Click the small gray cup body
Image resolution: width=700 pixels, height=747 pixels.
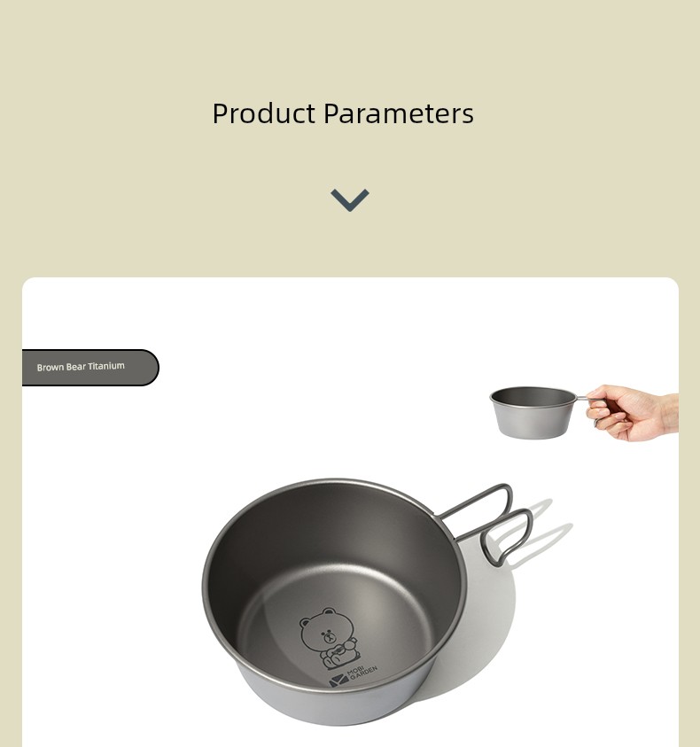tap(533, 421)
